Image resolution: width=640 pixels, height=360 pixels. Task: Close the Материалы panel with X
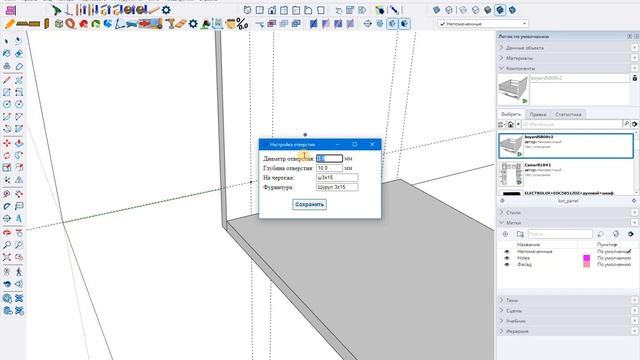coord(635,58)
